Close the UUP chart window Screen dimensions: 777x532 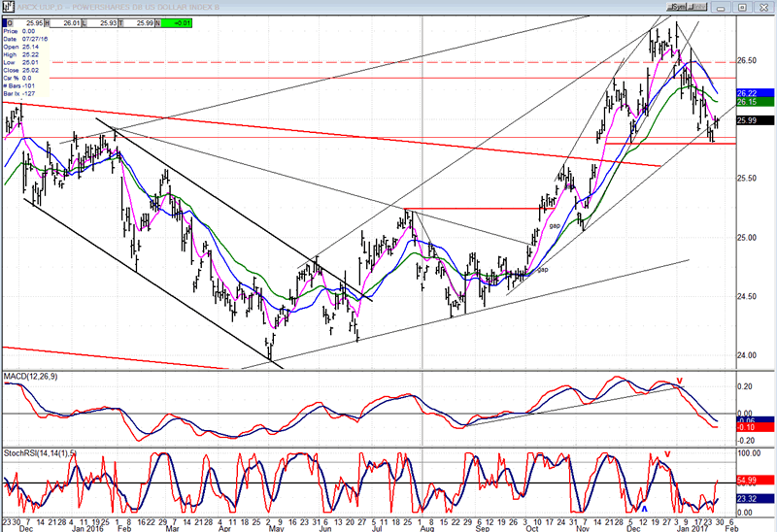[762, 8]
